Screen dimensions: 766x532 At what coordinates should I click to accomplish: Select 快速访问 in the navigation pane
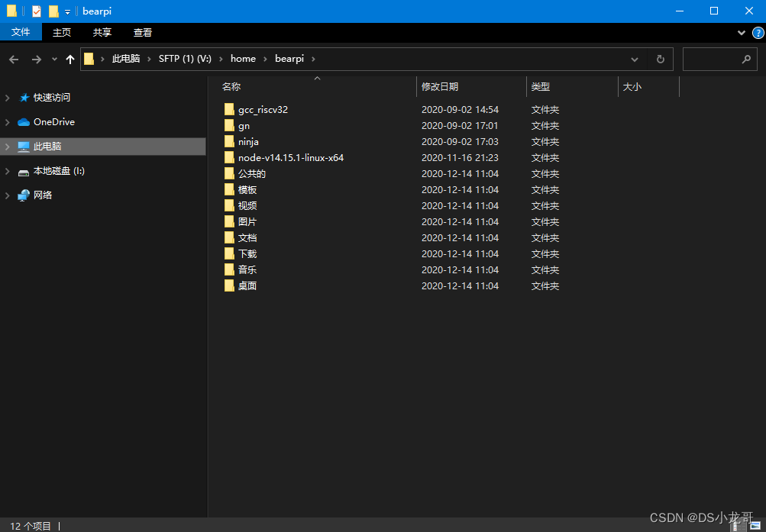52,98
